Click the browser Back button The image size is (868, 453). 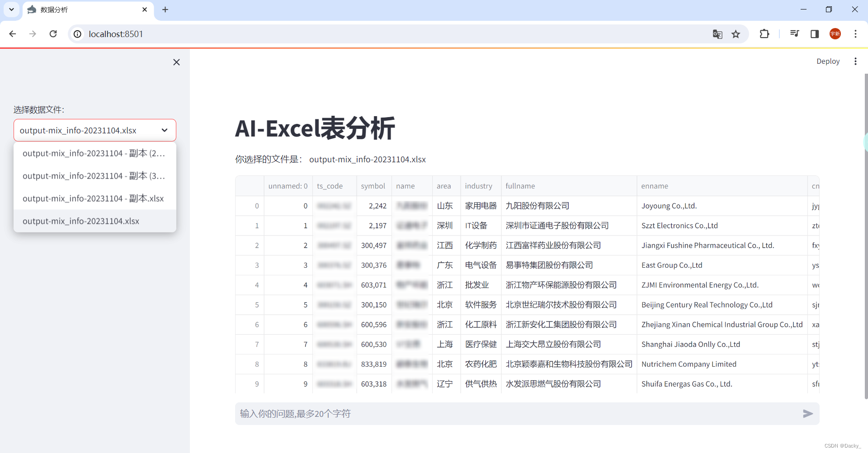click(13, 34)
